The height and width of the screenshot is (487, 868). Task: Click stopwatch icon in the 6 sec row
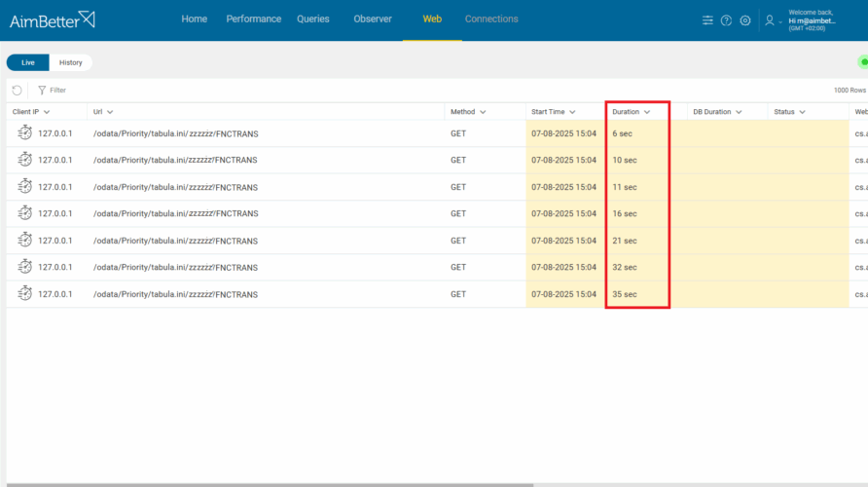[x=24, y=133]
